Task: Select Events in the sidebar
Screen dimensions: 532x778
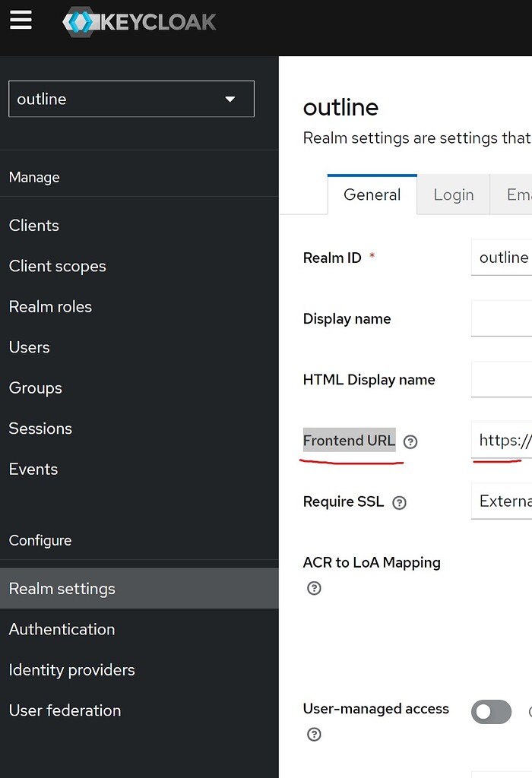Action: (x=33, y=469)
